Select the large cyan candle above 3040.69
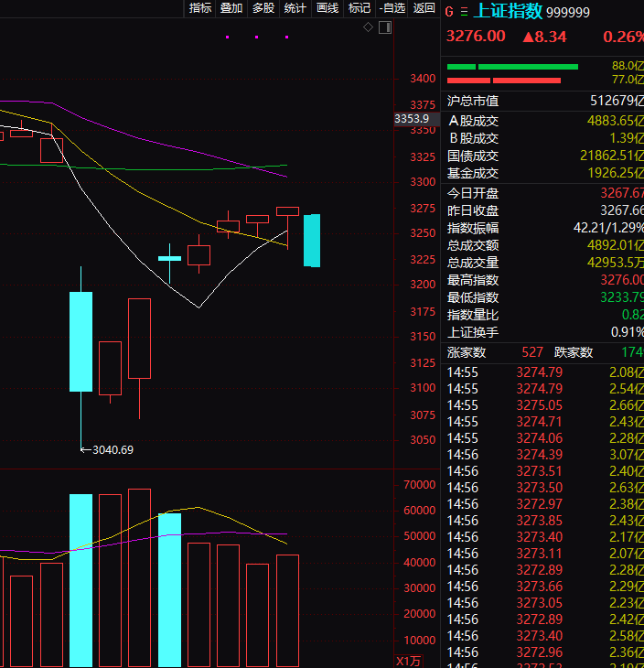 coord(80,341)
